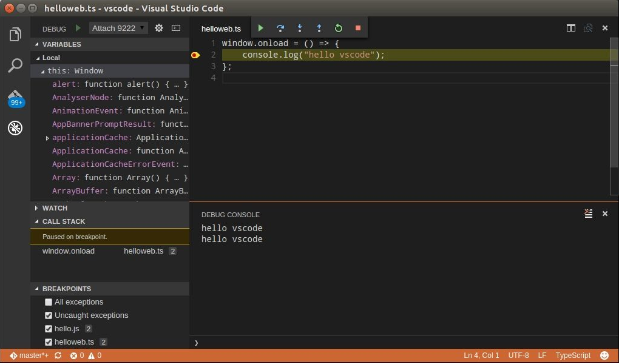Step over in debug toolbar

coord(280,28)
